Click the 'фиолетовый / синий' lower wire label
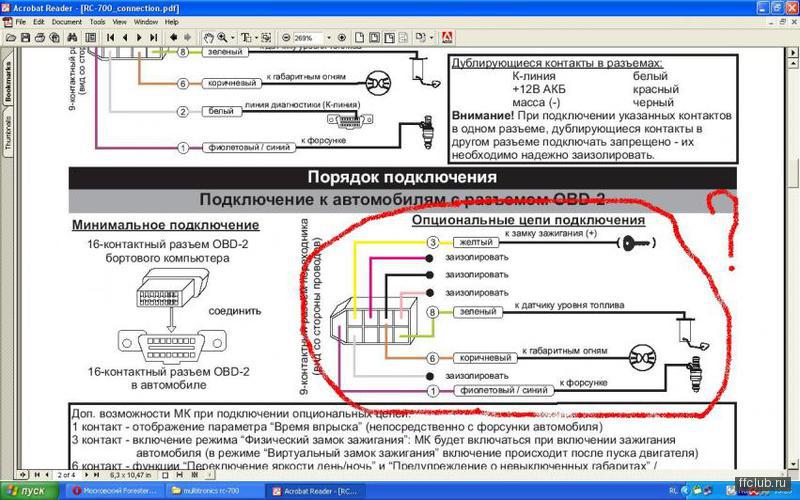This screenshot has width=800, height=500. click(x=504, y=390)
